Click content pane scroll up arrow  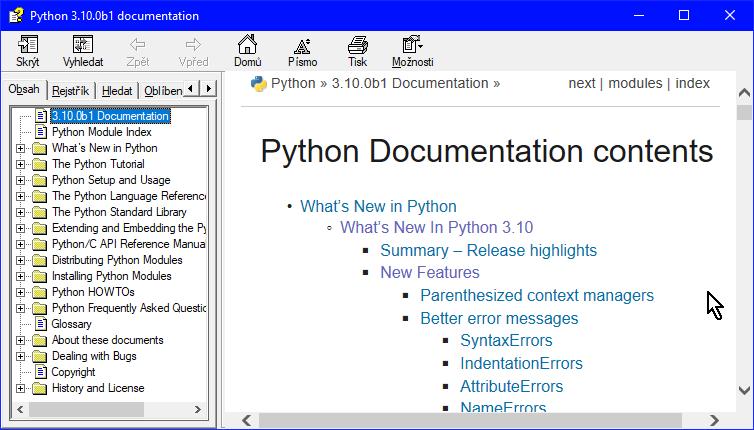[x=744, y=92]
